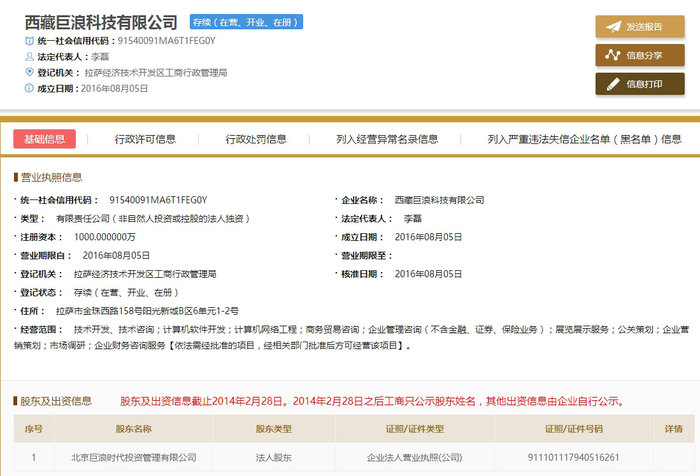The width and height of the screenshot is (700, 476).
Task: Click the company title 西藏巨浪科技有限公司
Action: (101, 22)
